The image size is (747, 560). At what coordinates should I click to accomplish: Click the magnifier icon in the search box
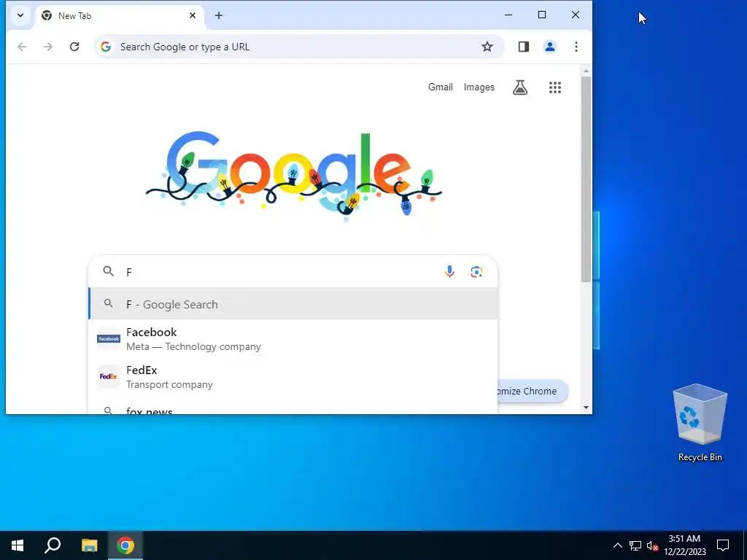coord(109,271)
